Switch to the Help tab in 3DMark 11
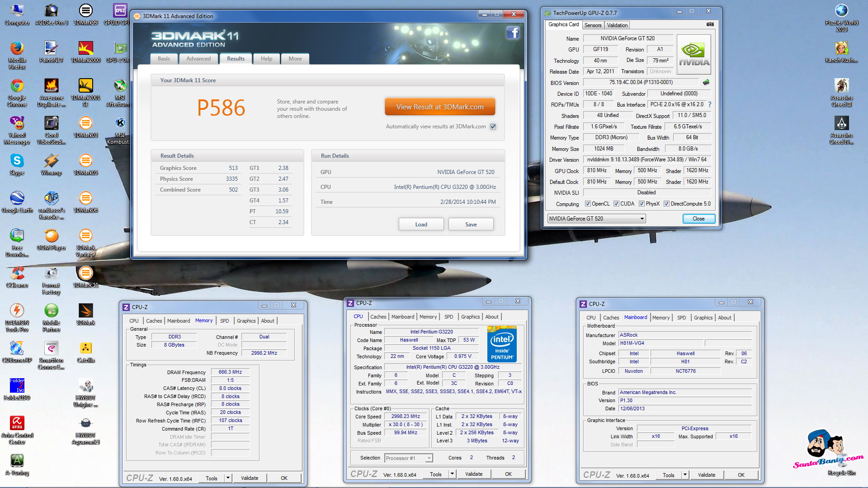 click(266, 59)
